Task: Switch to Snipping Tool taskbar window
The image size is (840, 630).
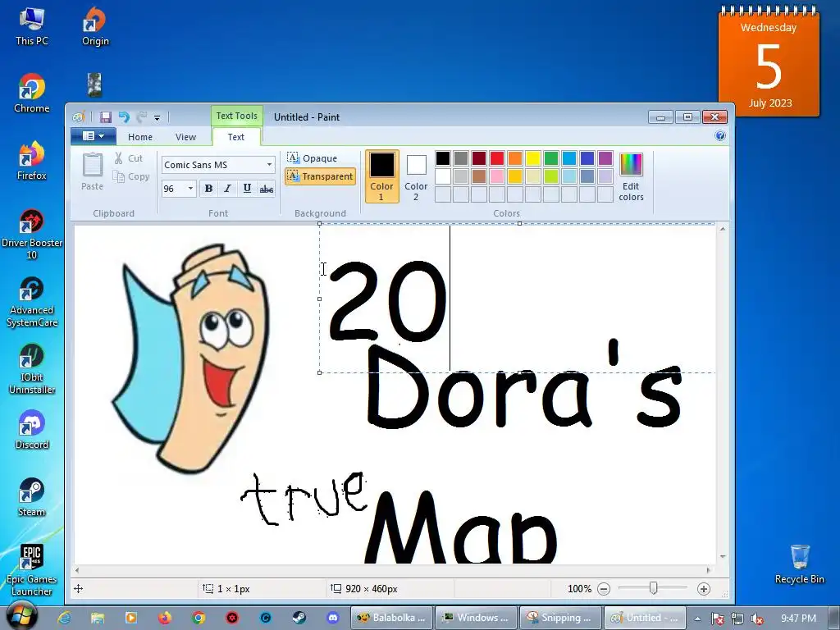Action: [x=560, y=618]
